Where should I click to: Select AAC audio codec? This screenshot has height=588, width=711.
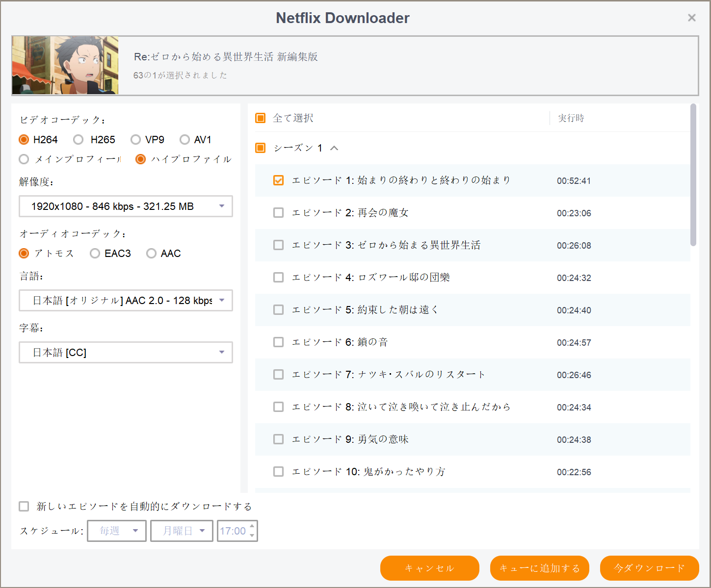click(x=151, y=254)
